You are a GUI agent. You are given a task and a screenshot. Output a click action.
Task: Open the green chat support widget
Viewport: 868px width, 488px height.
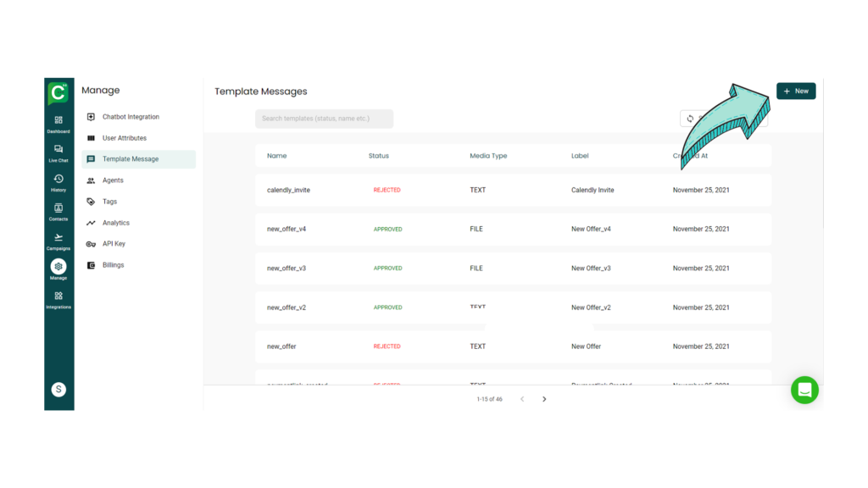pyautogui.click(x=804, y=390)
